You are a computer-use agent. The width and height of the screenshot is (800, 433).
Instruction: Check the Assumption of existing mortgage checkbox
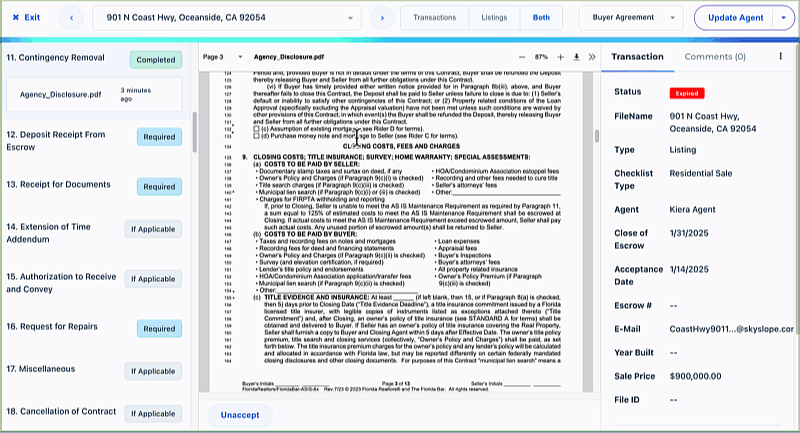256,129
